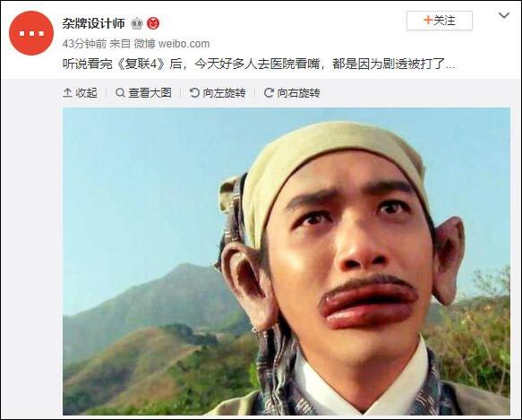Click the expanded post photo
522x420 pixels.
pos(287,261)
